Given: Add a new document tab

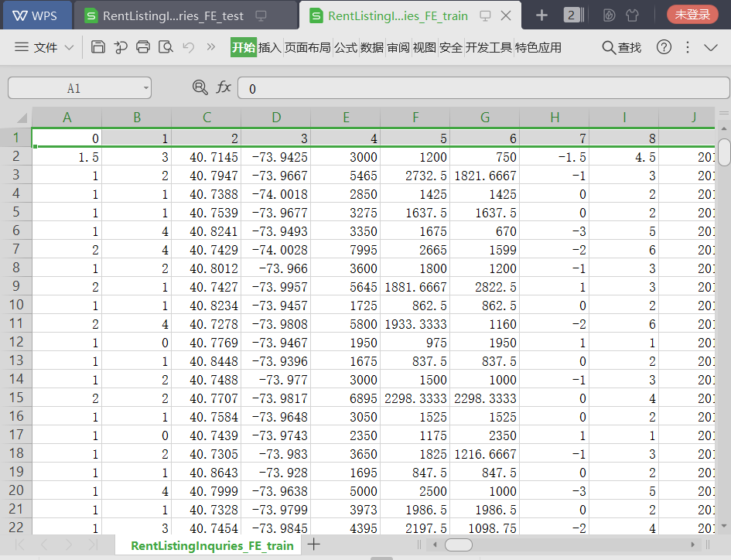Looking at the screenshot, I should pos(541,15).
